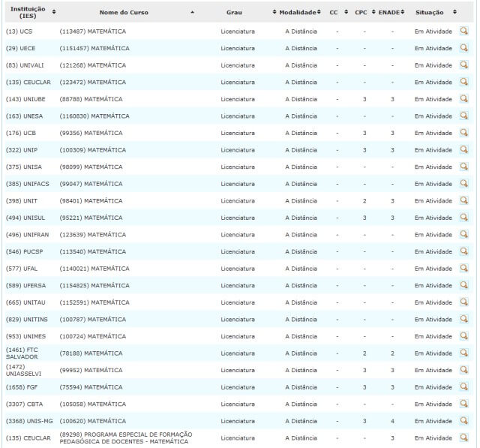The width and height of the screenshot is (480, 448).
Task: Click the Nome do Curso header label
Action: tap(124, 13)
